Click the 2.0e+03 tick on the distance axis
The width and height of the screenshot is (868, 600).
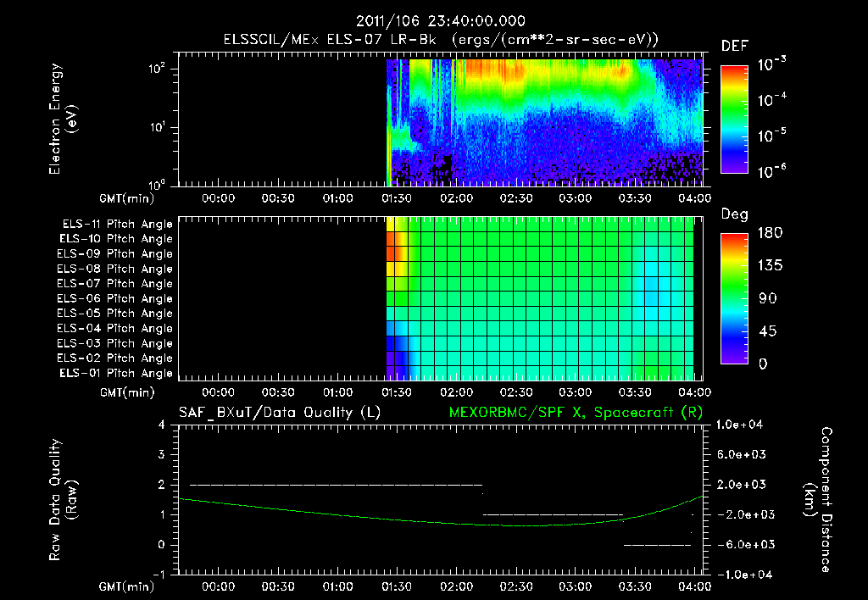tap(741, 484)
